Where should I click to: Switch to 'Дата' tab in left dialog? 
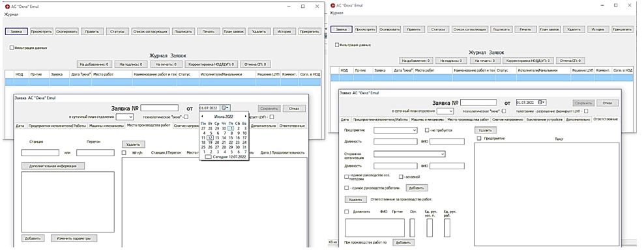(x=20, y=126)
